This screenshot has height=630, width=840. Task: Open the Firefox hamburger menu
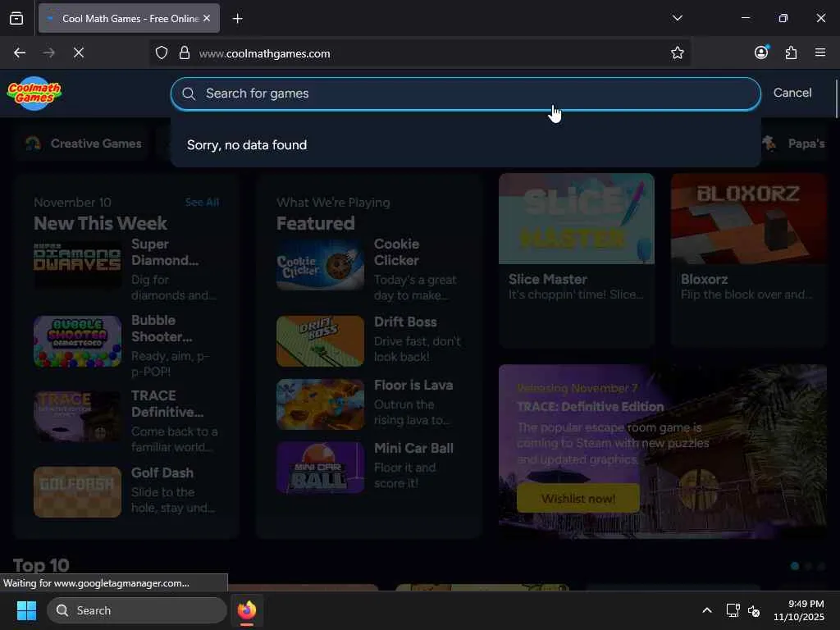point(819,52)
